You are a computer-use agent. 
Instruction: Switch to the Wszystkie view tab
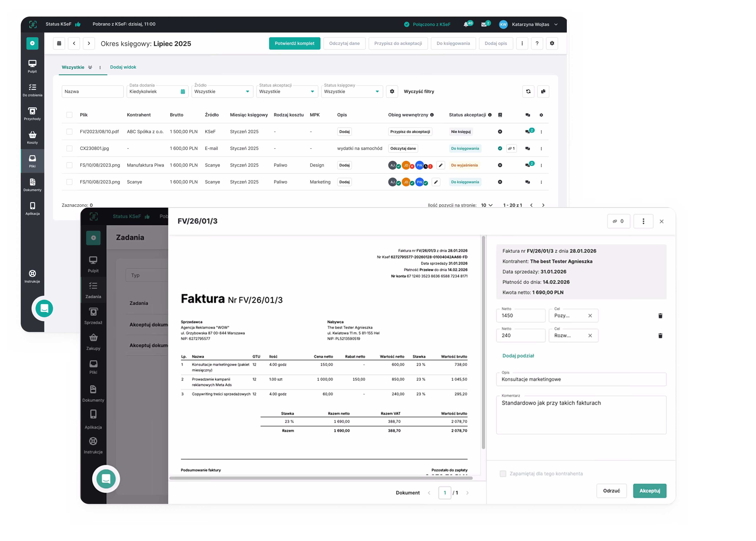click(x=73, y=67)
